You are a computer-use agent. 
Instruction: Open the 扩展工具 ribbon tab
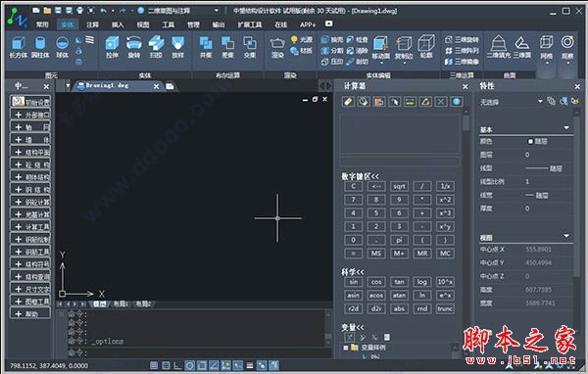tap(250, 24)
